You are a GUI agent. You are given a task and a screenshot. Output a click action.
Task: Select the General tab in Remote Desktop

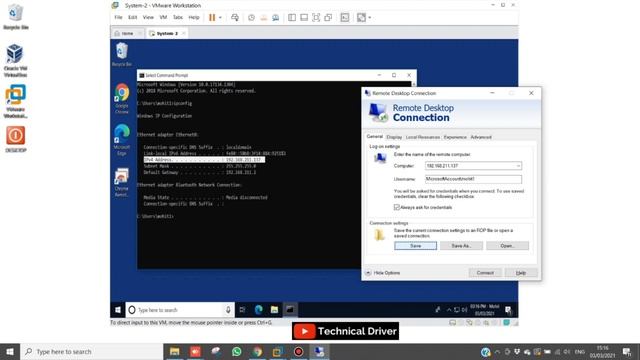click(x=375, y=137)
